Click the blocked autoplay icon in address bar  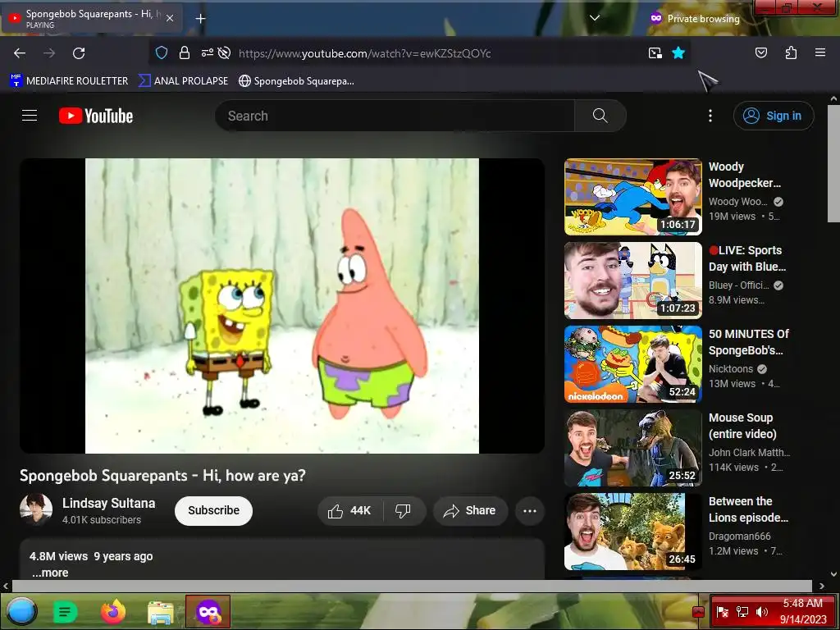point(225,52)
